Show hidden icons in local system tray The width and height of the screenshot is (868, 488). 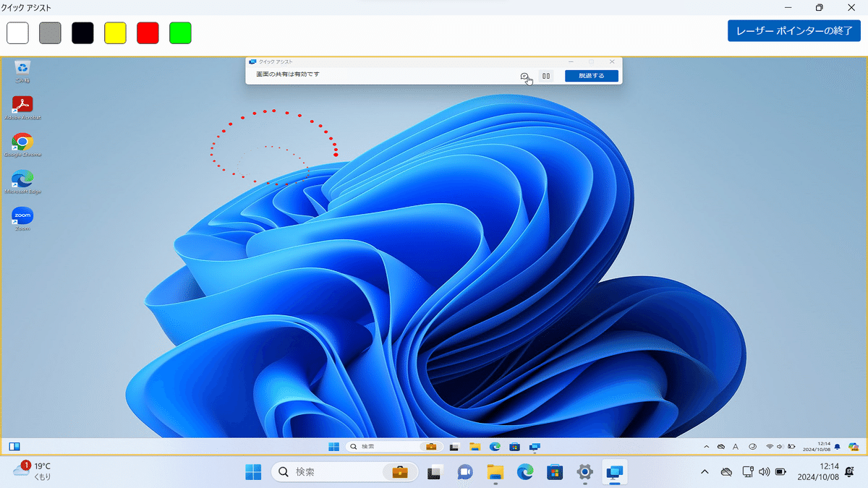[705, 472]
